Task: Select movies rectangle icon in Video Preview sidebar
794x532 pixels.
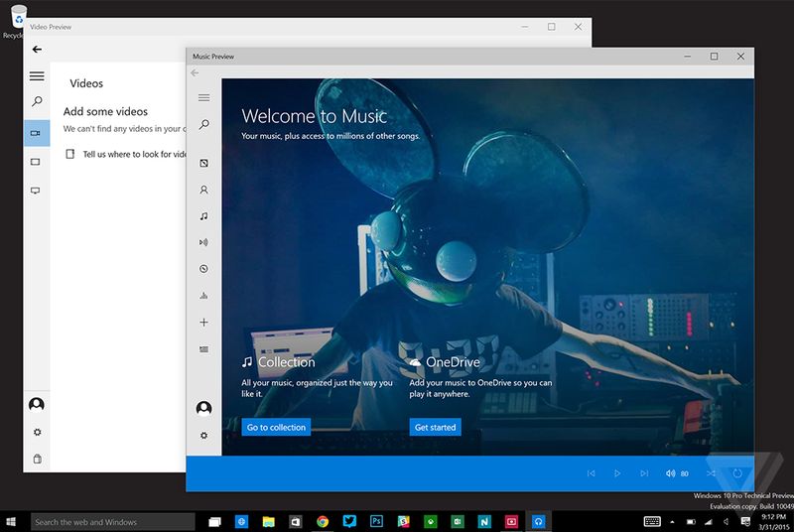Action: [x=36, y=162]
